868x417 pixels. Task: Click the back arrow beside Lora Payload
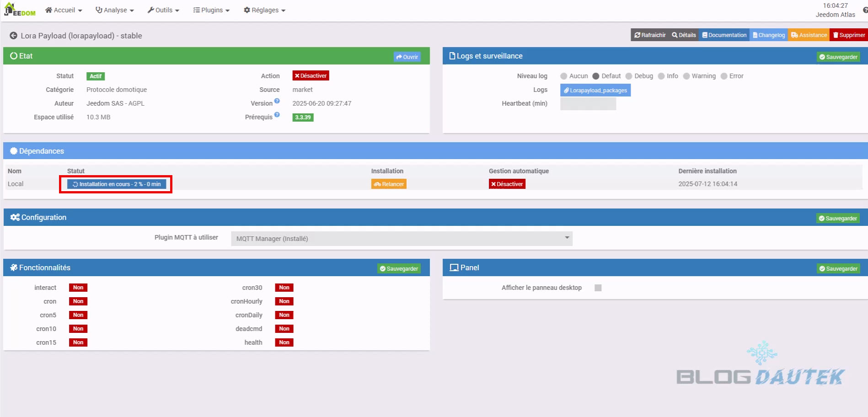[13, 36]
